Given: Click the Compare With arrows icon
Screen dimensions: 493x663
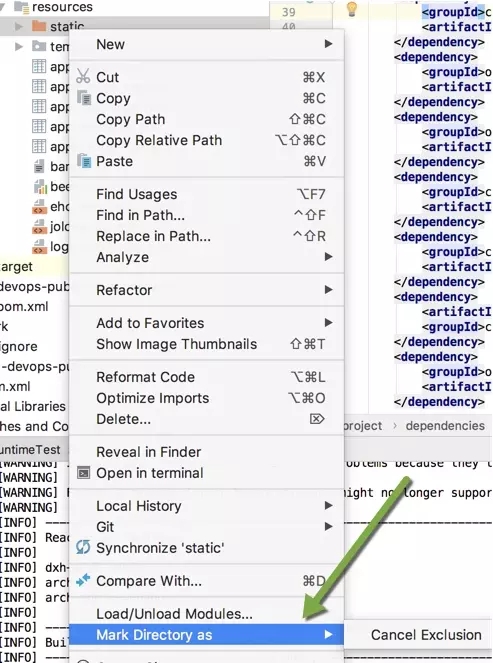Looking at the screenshot, I should (83, 580).
